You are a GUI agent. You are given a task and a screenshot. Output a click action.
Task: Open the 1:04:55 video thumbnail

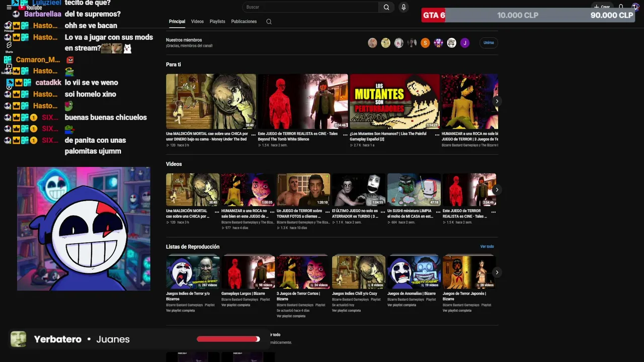(x=359, y=190)
